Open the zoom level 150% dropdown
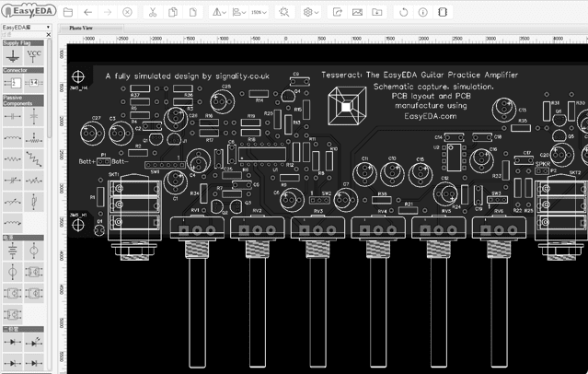Screen dimensions: 588x374 pos(259,13)
